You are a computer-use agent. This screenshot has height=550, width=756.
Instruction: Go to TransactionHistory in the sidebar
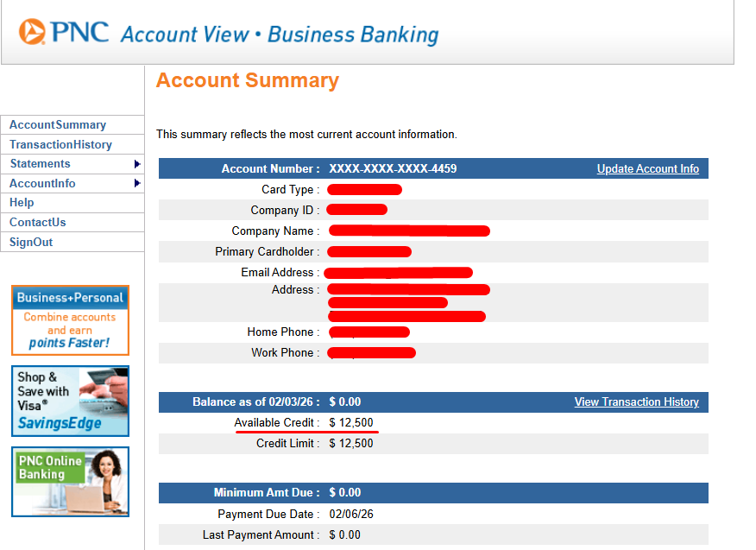(x=60, y=145)
